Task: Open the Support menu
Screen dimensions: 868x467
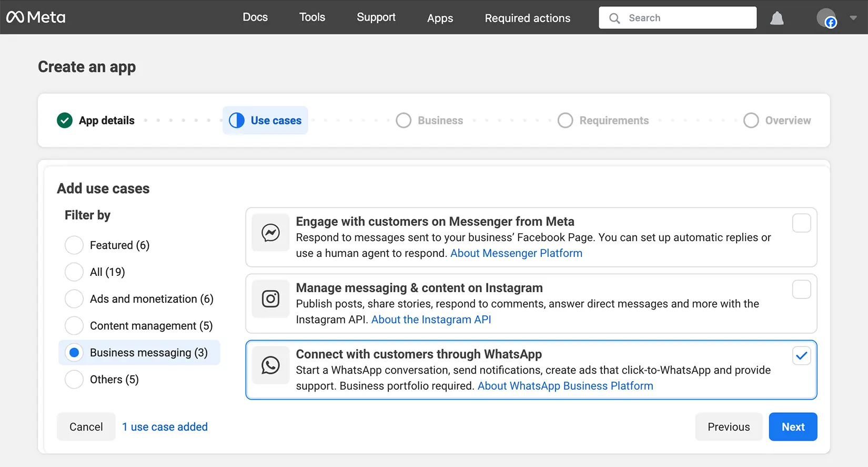Action: point(376,17)
